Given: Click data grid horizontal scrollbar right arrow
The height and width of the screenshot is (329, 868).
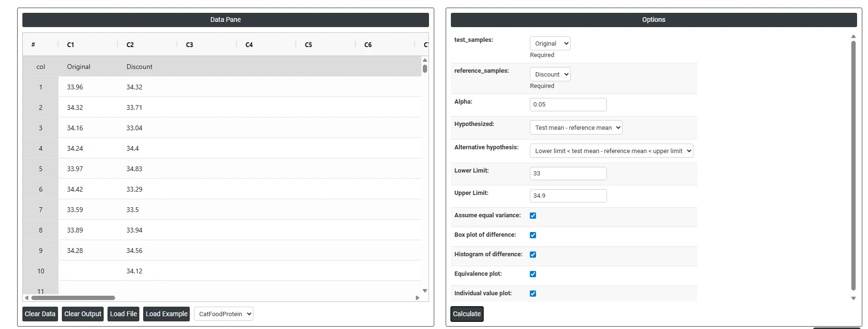Looking at the screenshot, I should (418, 298).
